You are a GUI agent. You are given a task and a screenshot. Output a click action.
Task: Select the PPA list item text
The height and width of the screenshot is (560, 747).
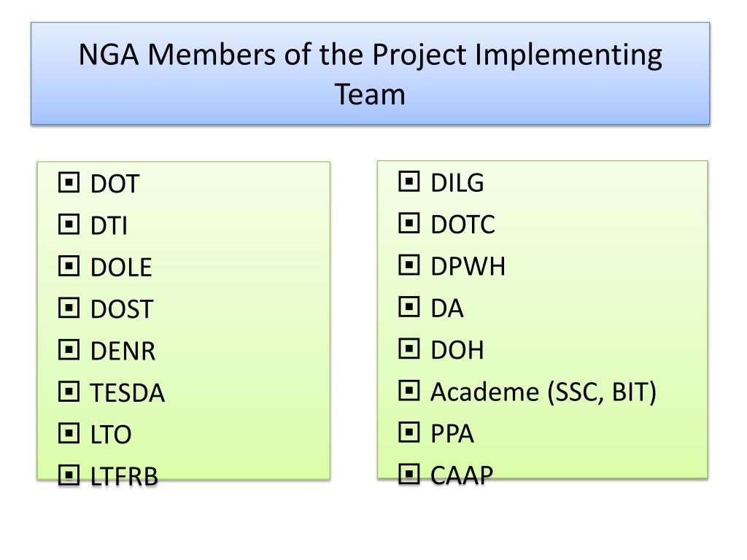pos(452,435)
